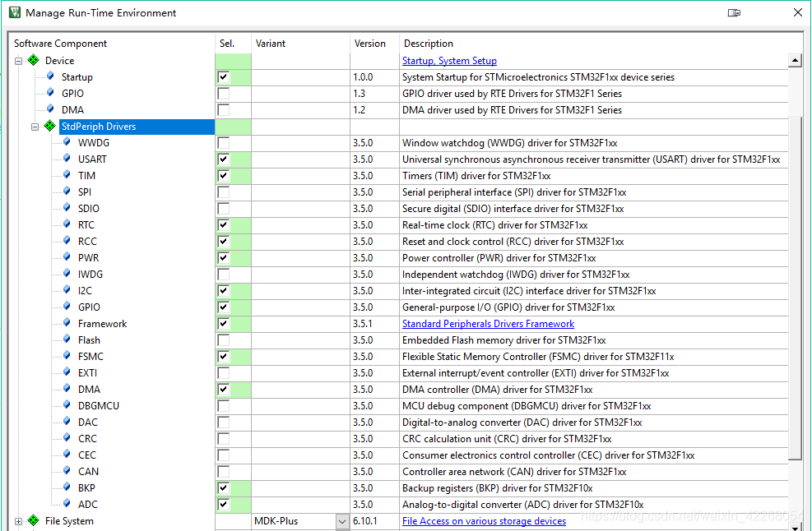The width and height of the screenshot is (812, 531).
Task: Open Standard Peripherals Drivers Framework link
Action: coord(489,324)
